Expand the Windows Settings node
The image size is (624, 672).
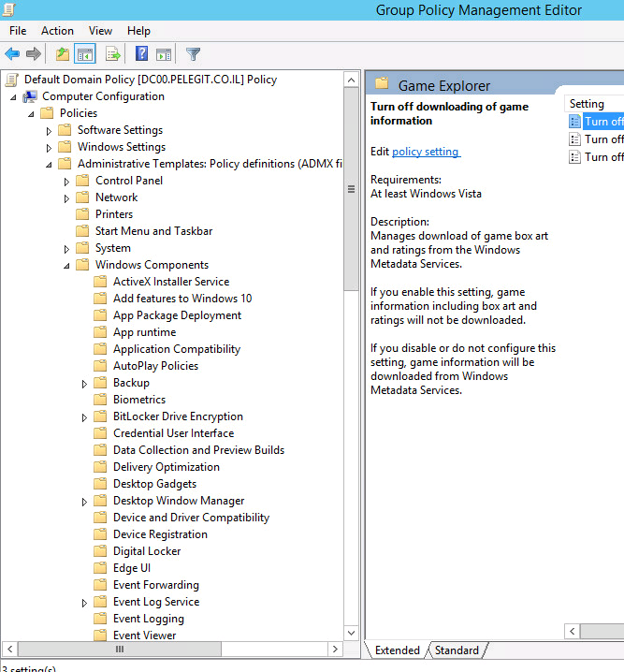point(49,148)
